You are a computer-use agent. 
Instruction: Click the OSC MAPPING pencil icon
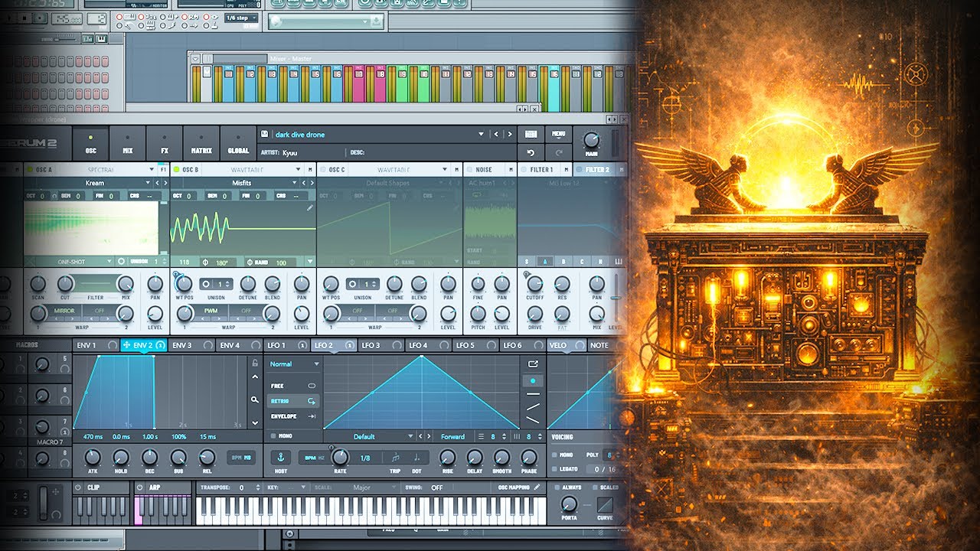537,487
